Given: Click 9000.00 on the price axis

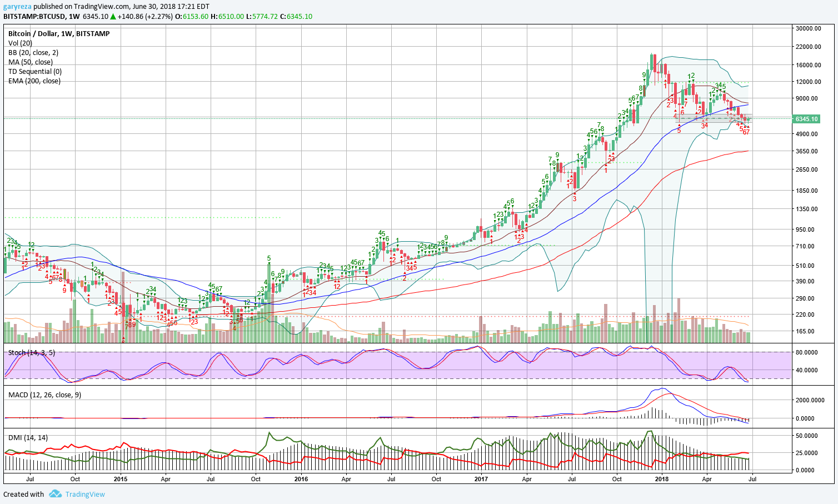Looking at the screenshot, I should pos(807,98).
